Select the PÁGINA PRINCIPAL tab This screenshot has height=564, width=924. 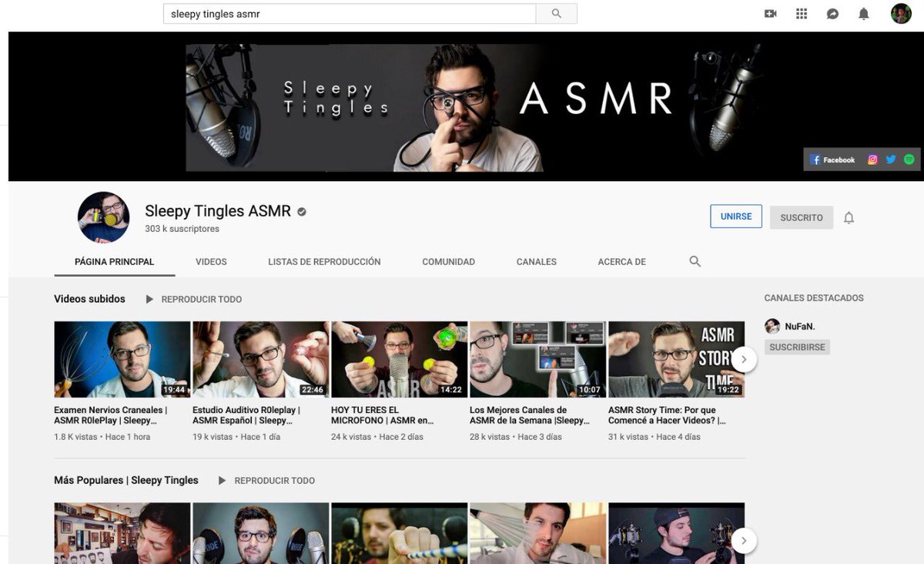pos(115,262)
